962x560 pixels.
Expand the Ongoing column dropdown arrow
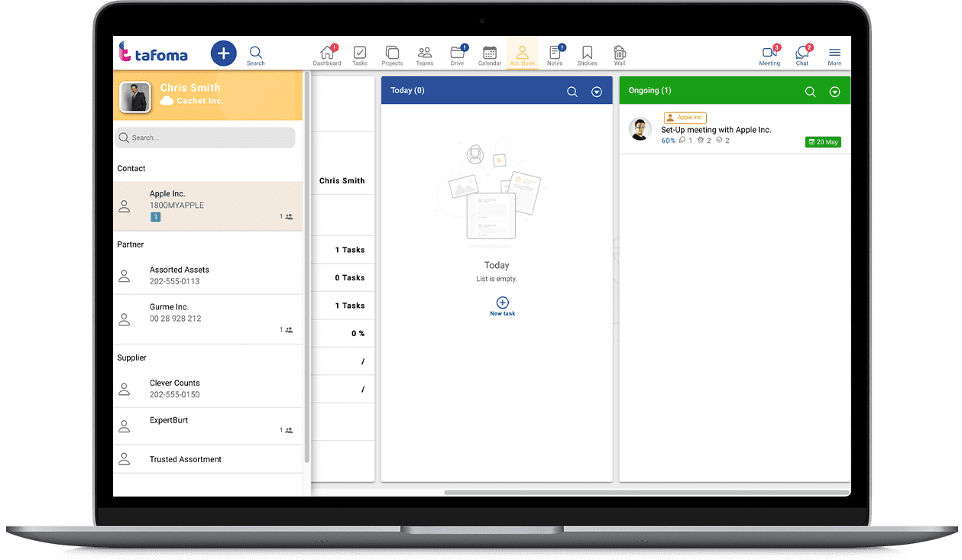[x=834, y=92]
